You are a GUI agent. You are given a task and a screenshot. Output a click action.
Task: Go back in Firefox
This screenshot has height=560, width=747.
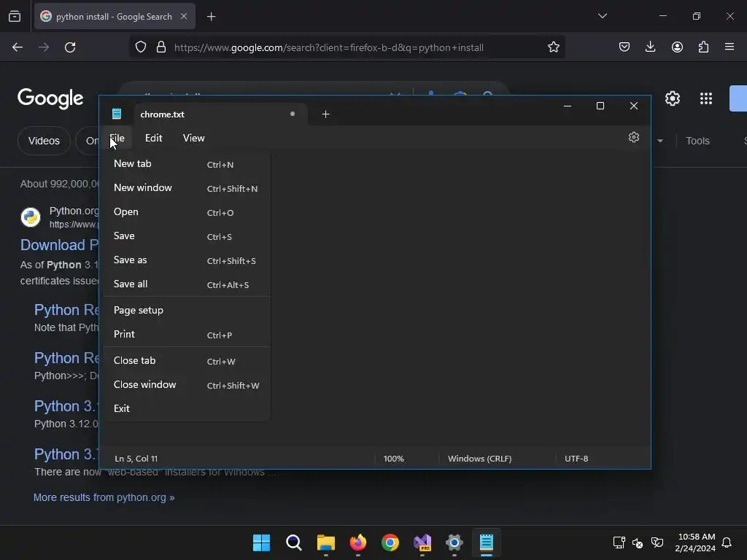(18, 47)
